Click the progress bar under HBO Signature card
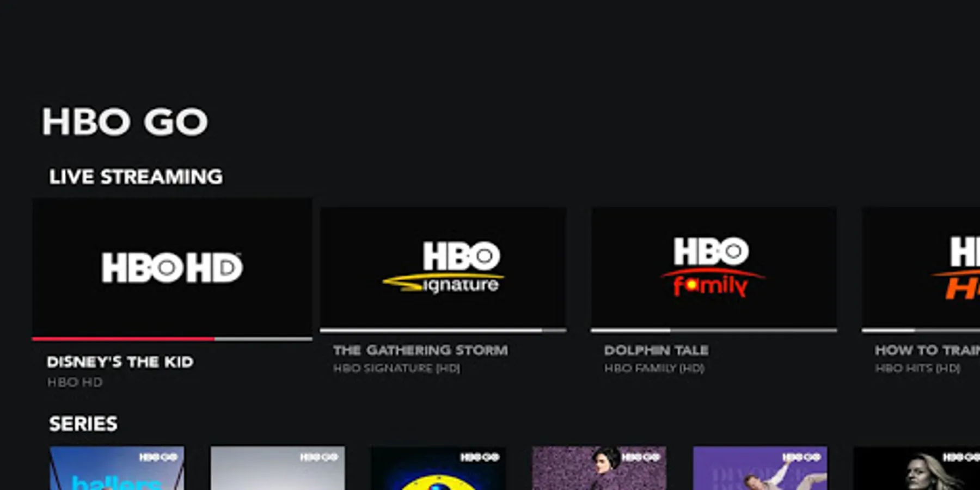This screenshot has width=980, height=490. pyautogui.click(x=443, y=330)
